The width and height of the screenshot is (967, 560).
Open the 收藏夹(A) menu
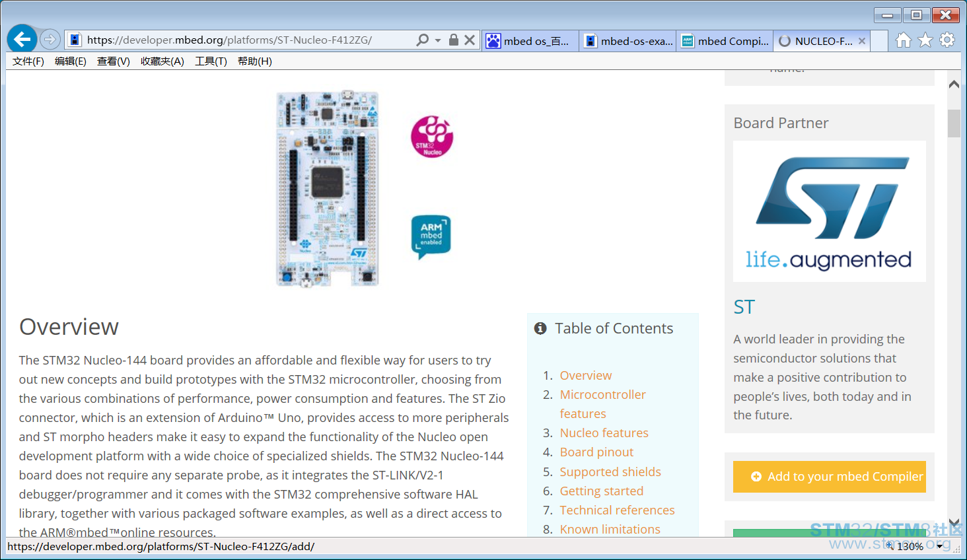click(x=162, y=61)
